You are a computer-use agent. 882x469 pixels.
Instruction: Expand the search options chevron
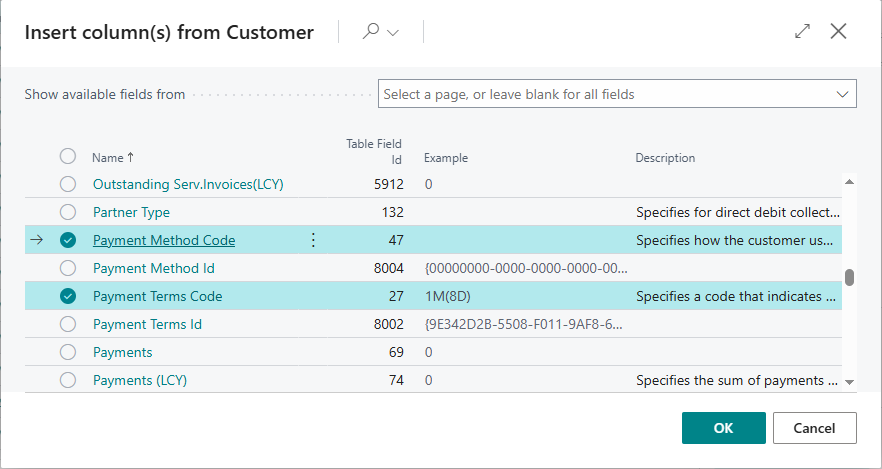pyautogui.click(x=393, y=33)
